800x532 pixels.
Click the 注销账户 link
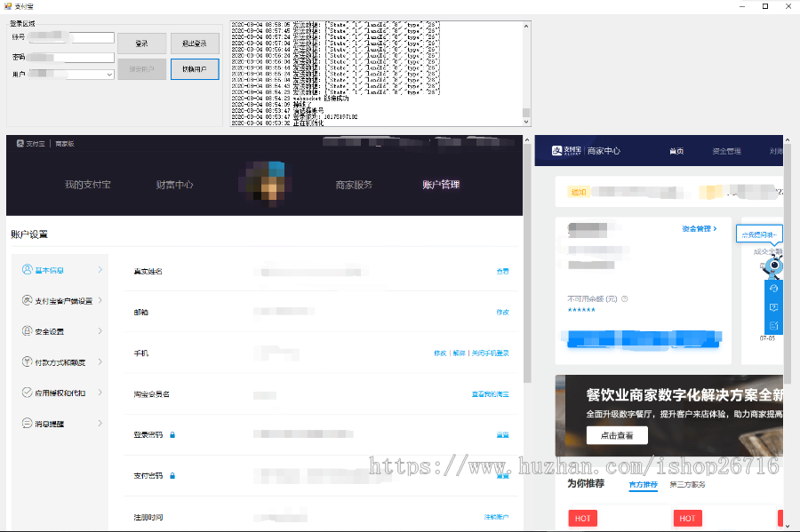496,517
